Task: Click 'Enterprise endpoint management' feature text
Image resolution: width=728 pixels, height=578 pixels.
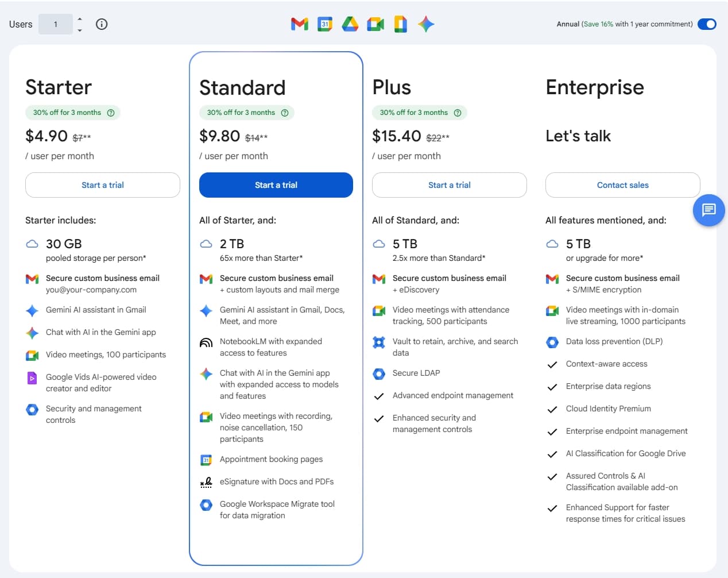Action: (x=626, y=431)
